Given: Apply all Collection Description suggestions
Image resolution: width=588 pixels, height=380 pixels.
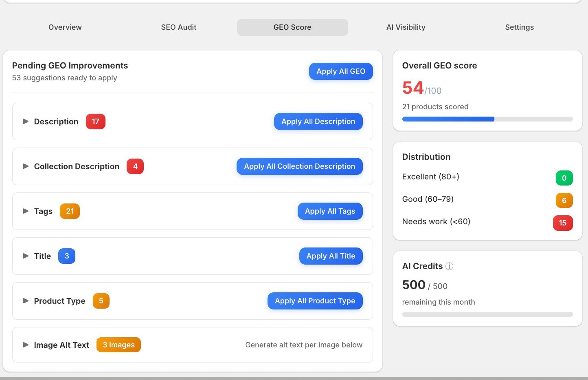Looking at the screenshot, I should [x=299, y=166].
